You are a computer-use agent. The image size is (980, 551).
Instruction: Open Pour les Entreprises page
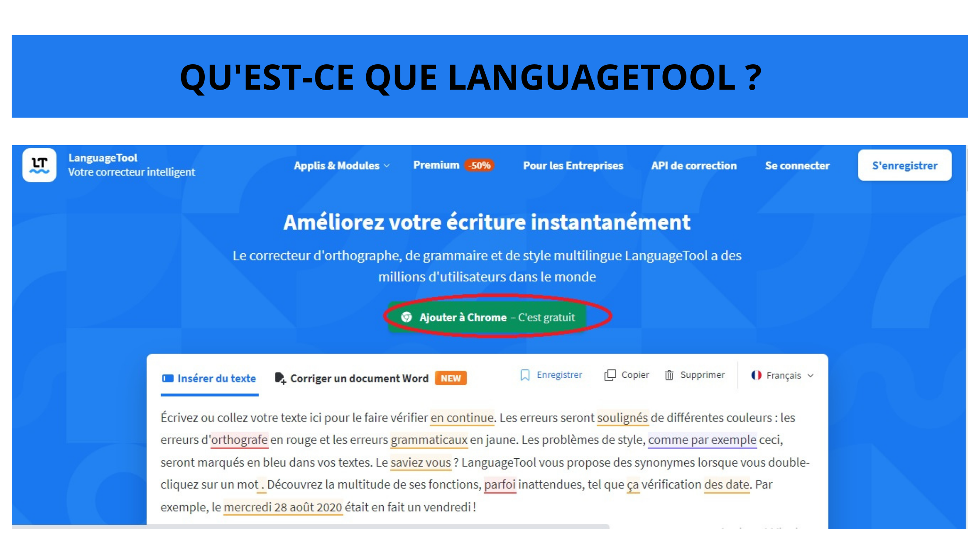click(x=573, y=166)
